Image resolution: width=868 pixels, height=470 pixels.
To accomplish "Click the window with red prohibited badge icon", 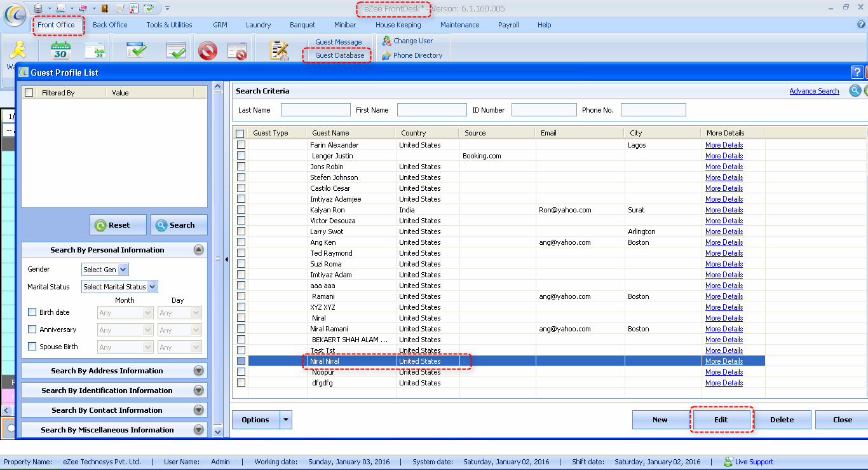I will (237, 51).
